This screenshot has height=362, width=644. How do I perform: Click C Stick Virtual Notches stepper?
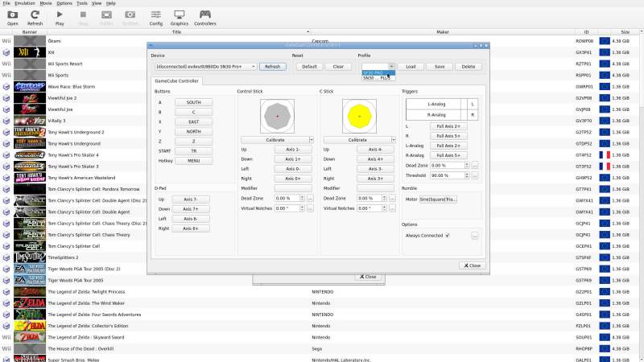coord(384,208)
